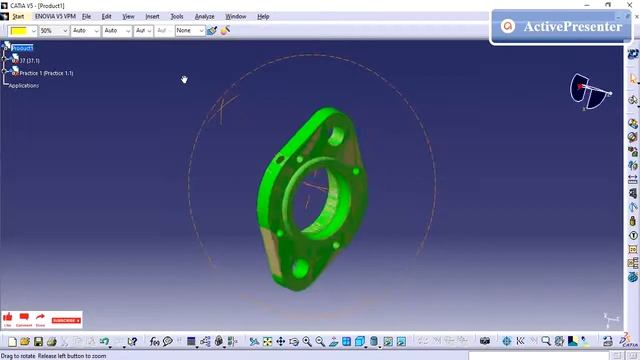The image size is (640, 360).
Task: Open the Window menu
Action: [236, 17]
